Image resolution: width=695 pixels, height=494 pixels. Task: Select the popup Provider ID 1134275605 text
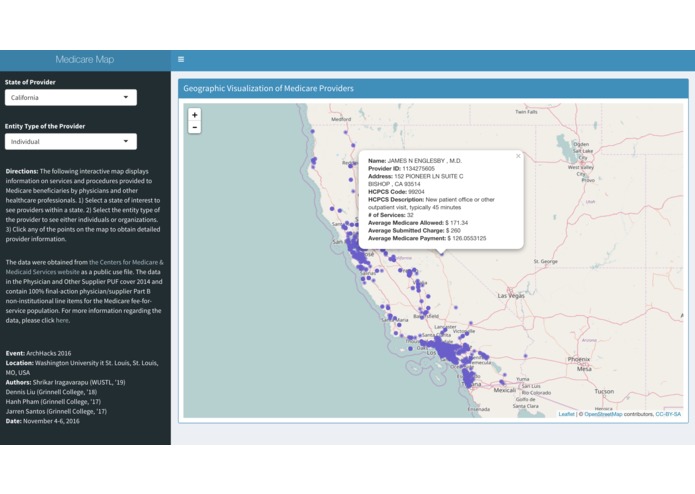401,168
